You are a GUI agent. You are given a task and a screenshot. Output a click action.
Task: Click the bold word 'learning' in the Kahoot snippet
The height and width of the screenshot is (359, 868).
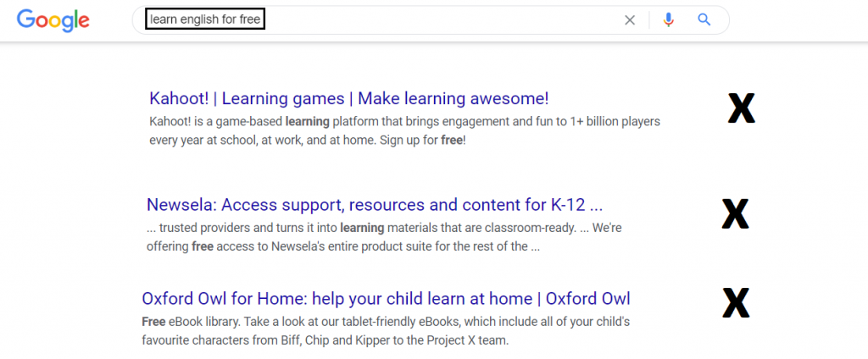(x=307, y=121)
